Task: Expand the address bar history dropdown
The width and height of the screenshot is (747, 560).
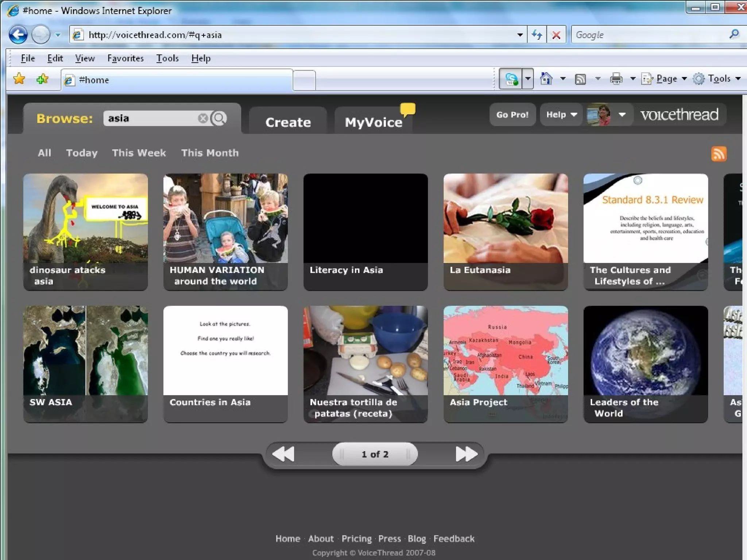Action: [x=520, y=35]
